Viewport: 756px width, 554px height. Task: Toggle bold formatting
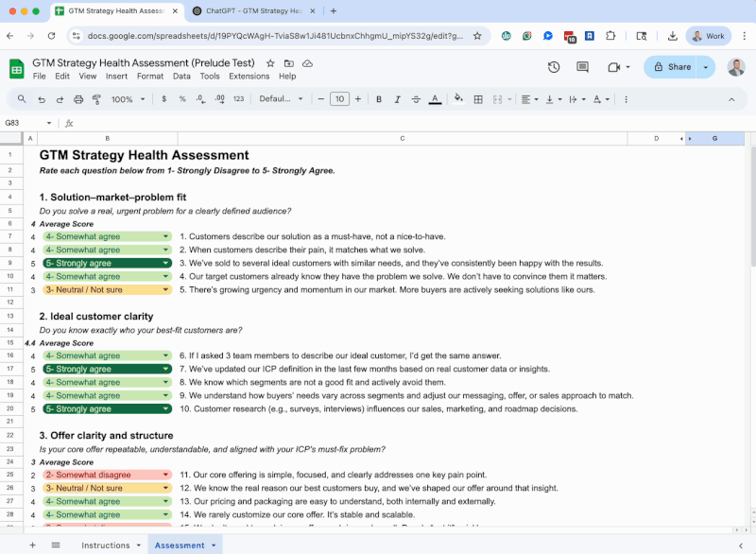[x=379, y=99]
